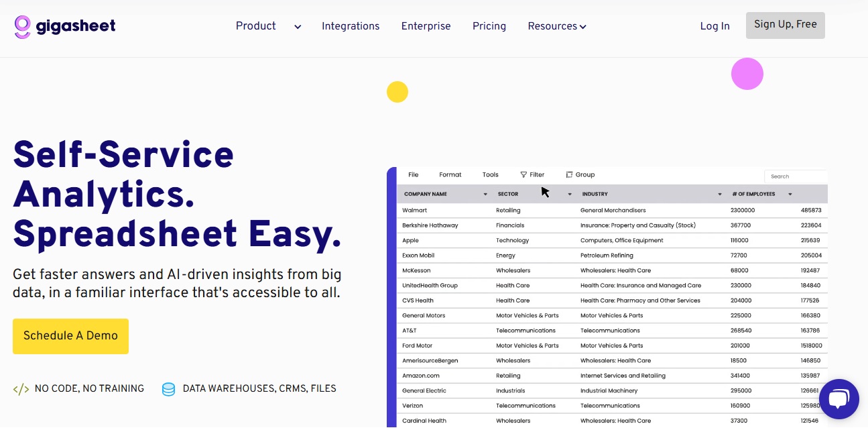868x432 pixels.
Task: Open the # OF EMPLOYEES column dropdown arrow
Action: click(790, 195)
